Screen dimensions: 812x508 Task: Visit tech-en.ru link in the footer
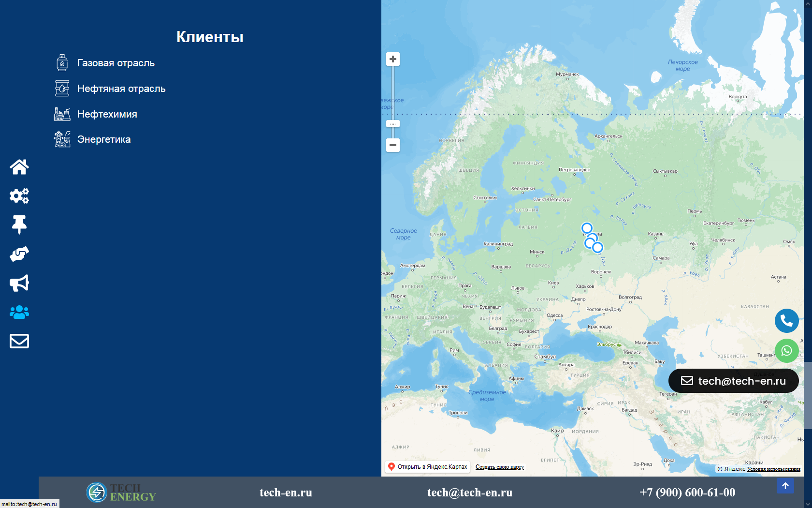pyautogui.click(x=286, y=493)
